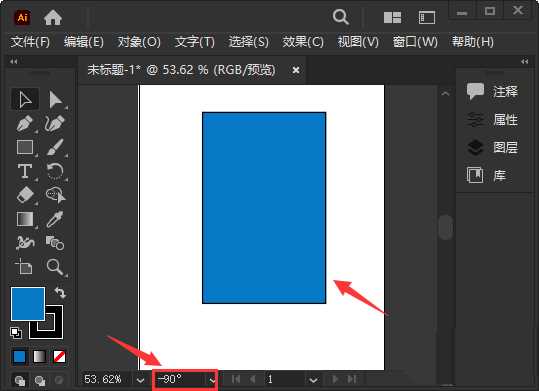The height and width of the screenshot is (391, 539).
Task: Swap fill and stroke colors
Action: [60, 293]
